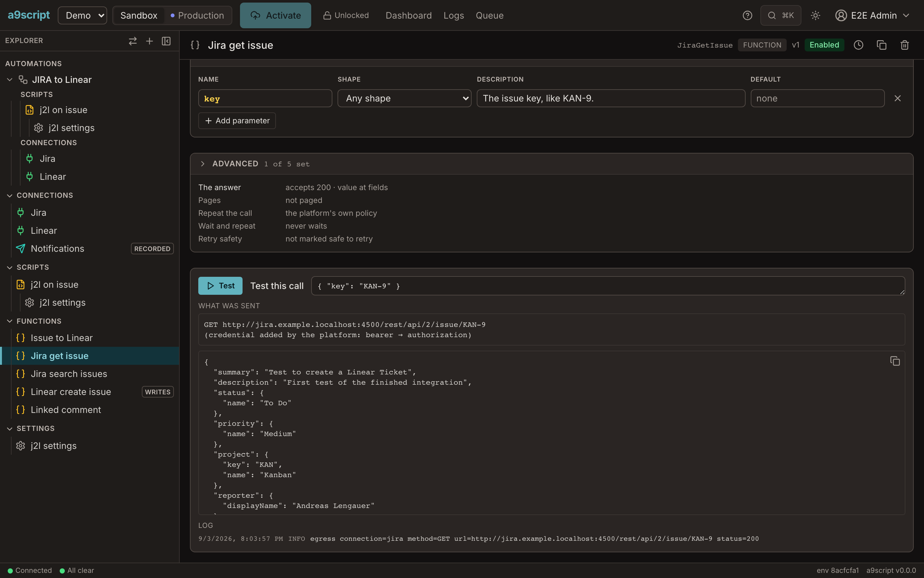
Task: Click the explorer plus add icon
Action: (149, 41)
